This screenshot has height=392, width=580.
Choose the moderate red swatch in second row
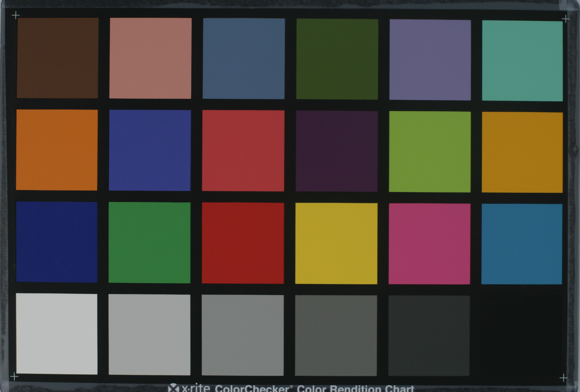coord(243,151)
